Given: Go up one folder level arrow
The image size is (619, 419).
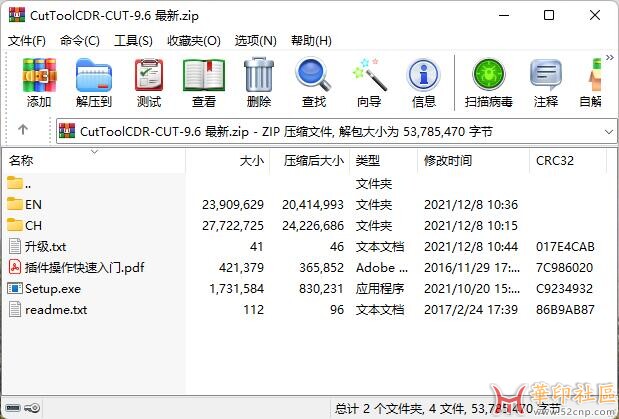Looking at the screenshot, I should tap(23, 129).
